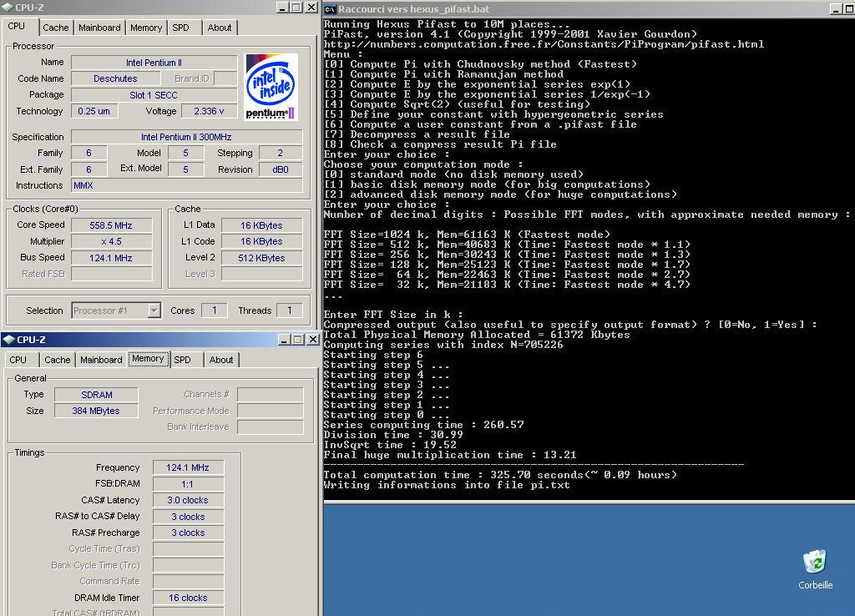
Task: Click the top CPU-Z window title icon
Action: [8, 8]
